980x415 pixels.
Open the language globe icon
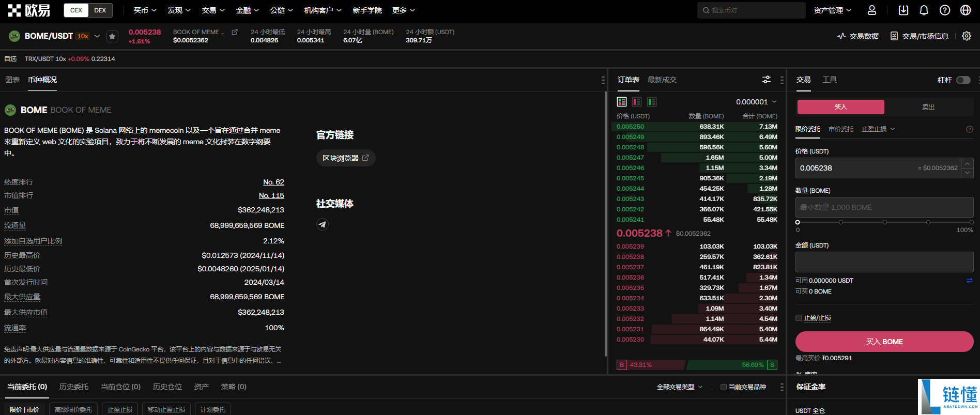tap(966, 10)
